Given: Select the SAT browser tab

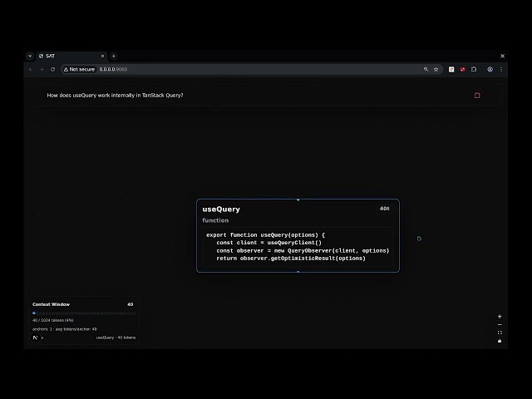Looking at the screenshot, I should (x=71, y=56).
